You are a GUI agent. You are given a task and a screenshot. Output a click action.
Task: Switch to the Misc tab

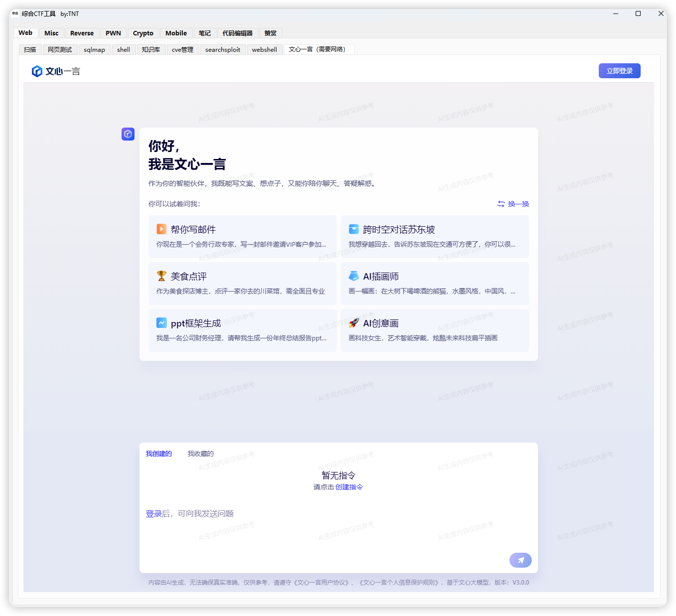[51, 33]
